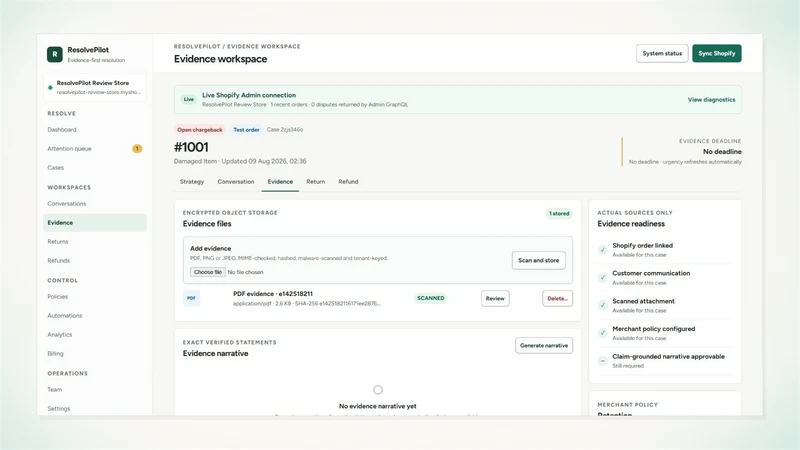800x450 pixels.
Task: Click the Generate narrative button
Action: pos(544,345)
